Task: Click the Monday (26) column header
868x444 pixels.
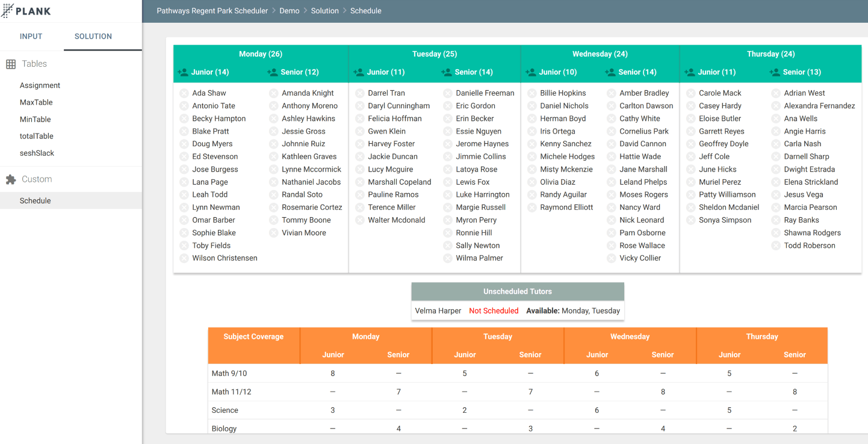Action: click(261, 54)
